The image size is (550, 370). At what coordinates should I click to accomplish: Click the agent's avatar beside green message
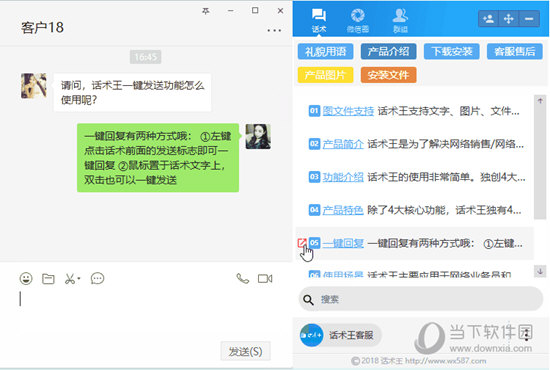[x=258, y=136]
